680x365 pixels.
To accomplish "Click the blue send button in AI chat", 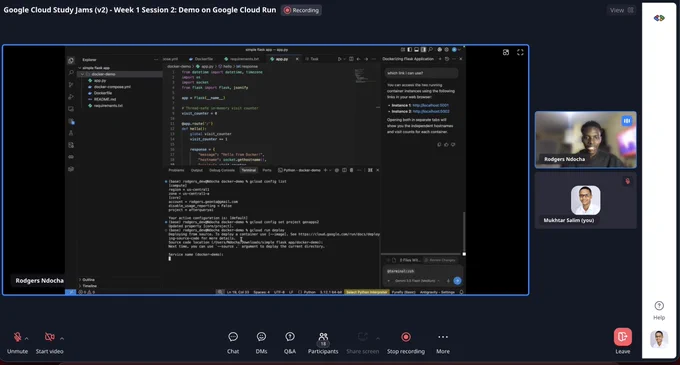I will [457, 281].
